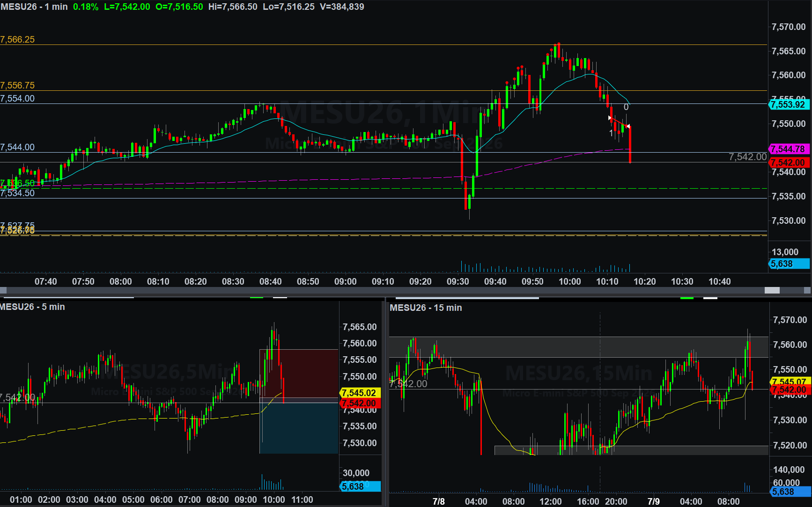This screenshot has width=812, height=507.
Task: Click the 09:30 time axis label on 1 min chart
Action: 458,281
